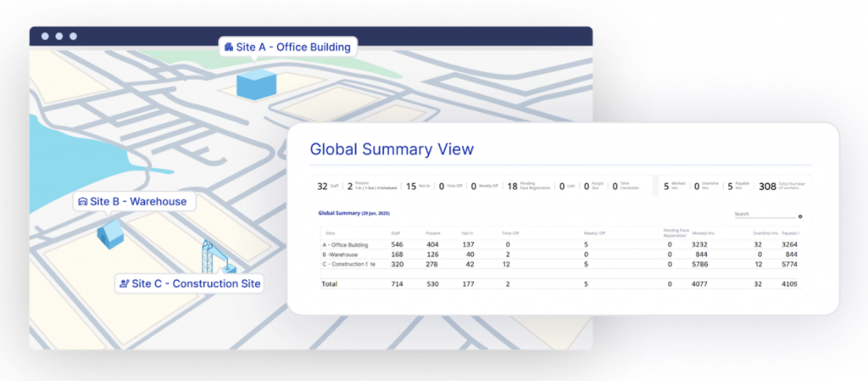This screenshot has height=381, width=868.
Task: Click the Time-Off column header
Action: pos(509,233)
